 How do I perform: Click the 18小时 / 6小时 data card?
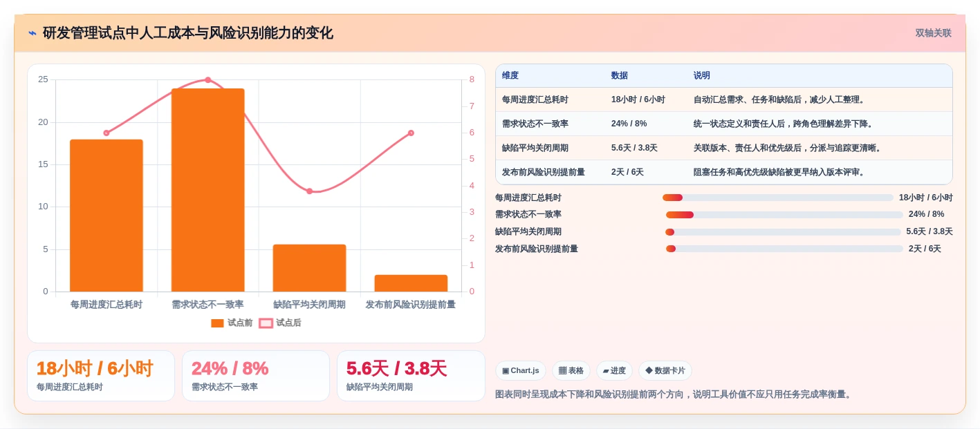(101, 376)
